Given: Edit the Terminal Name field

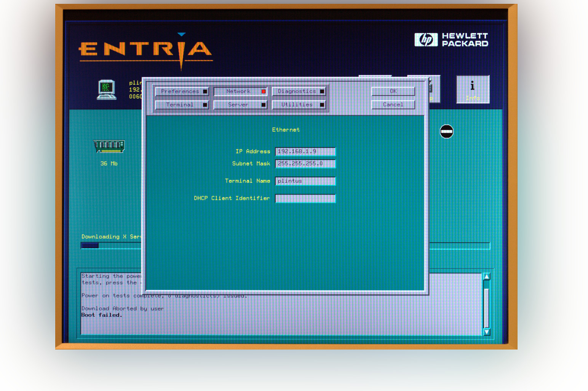Looking at the screenshot, I should 305,181.
